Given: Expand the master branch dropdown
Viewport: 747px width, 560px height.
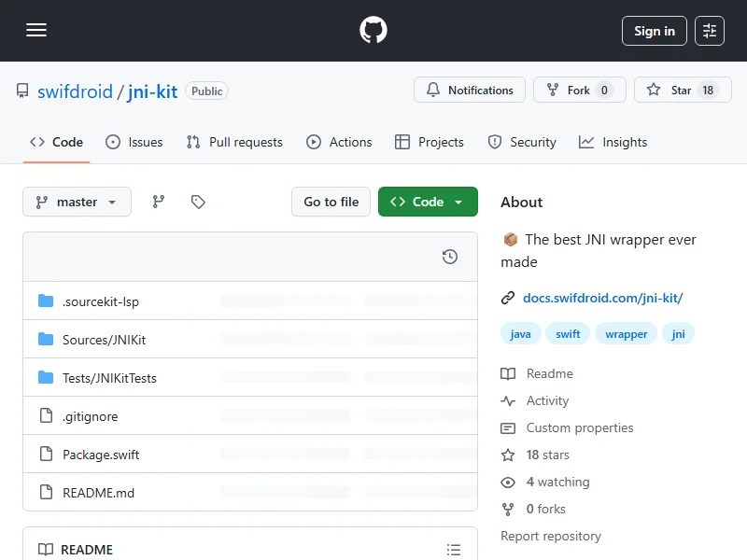Looking at the screenshot, I should (x=77, y=202).
